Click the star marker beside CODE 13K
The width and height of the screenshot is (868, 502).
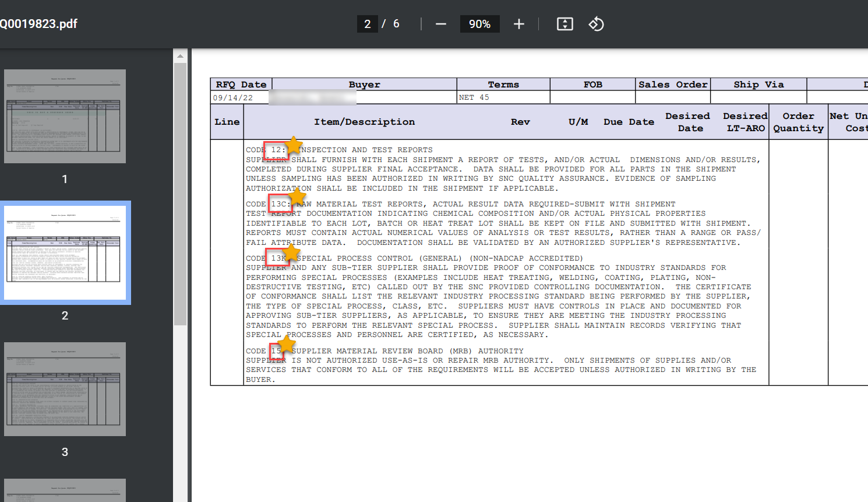tap(290, 252)
